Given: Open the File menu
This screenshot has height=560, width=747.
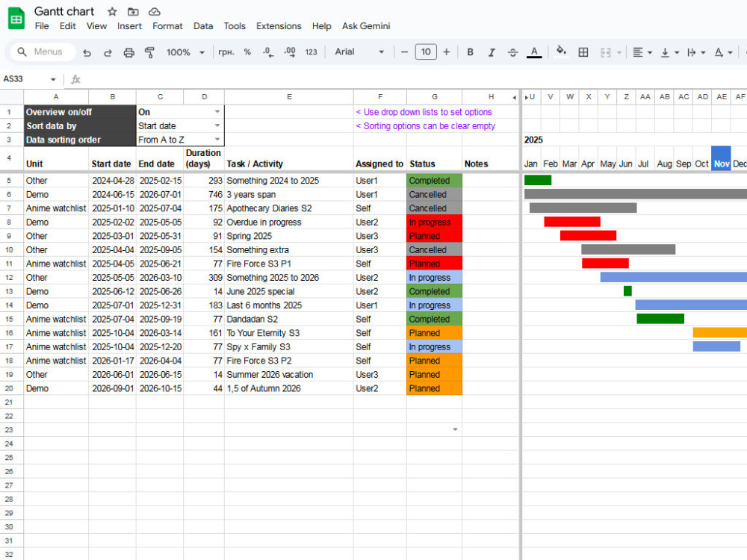Looking at the screenshot, I should point(42,26).
